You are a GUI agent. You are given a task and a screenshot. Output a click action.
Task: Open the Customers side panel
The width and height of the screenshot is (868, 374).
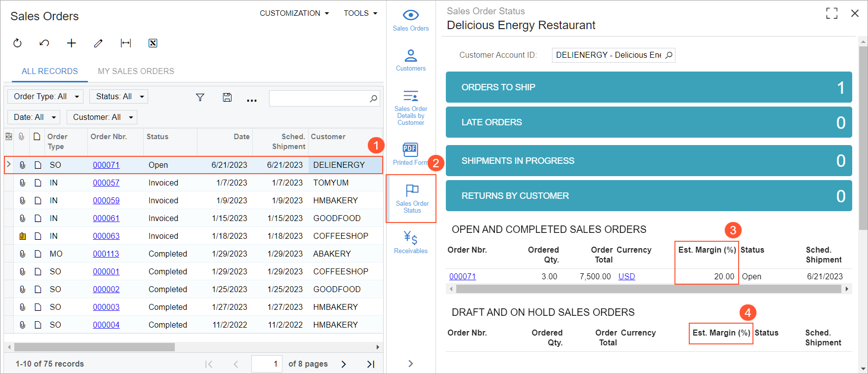tap(411, 60)
